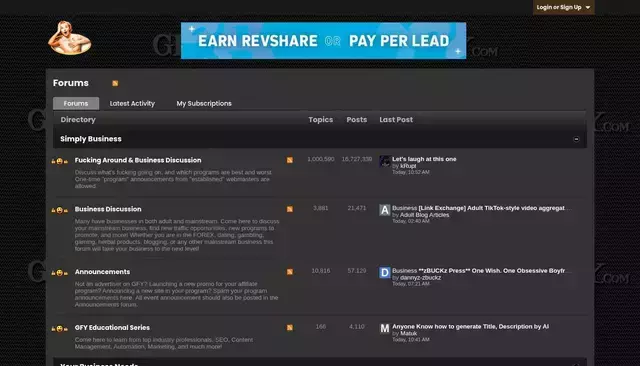Switch to the Latest Activity tab

[132, 103]
